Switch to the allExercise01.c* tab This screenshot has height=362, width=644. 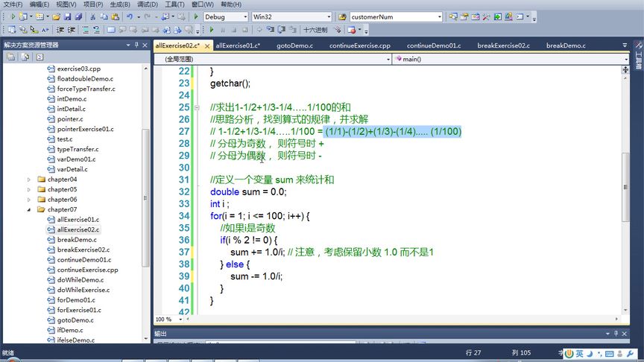pos(238,45)
